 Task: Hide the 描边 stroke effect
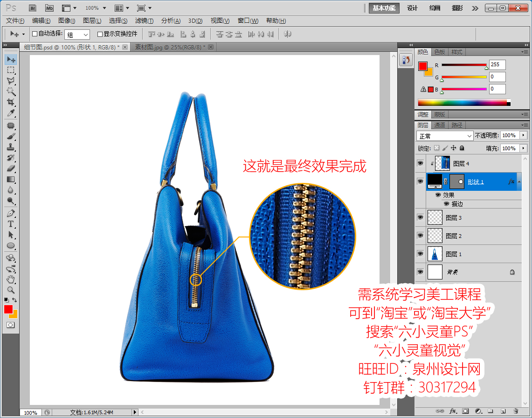pos(447,204)
